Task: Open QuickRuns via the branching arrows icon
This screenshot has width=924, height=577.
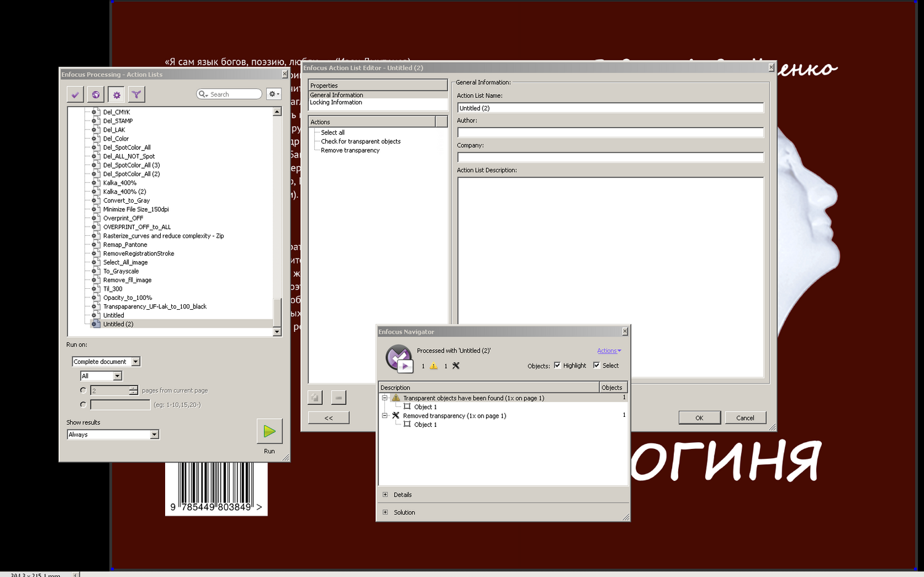Action: [x=137, y=94]
